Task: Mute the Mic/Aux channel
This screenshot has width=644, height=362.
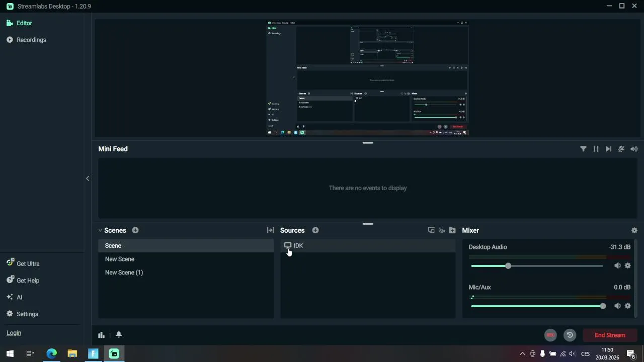Action: pyautogui.click(x=617, y=306)
